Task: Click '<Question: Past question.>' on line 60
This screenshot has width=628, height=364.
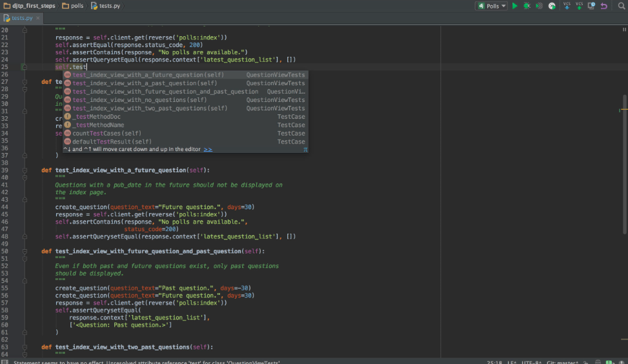Action: (x=120, y=325)
